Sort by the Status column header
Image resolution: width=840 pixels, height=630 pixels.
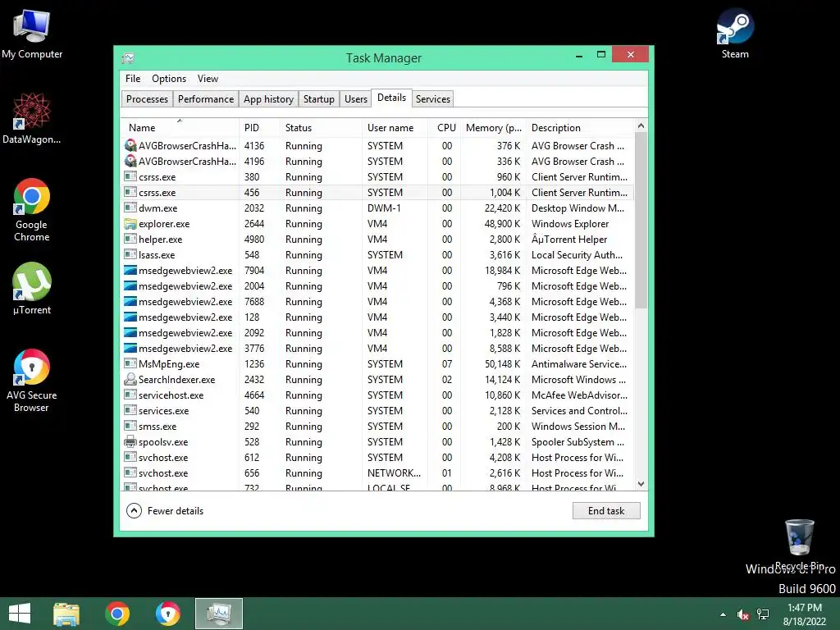(x=322, y=127)
